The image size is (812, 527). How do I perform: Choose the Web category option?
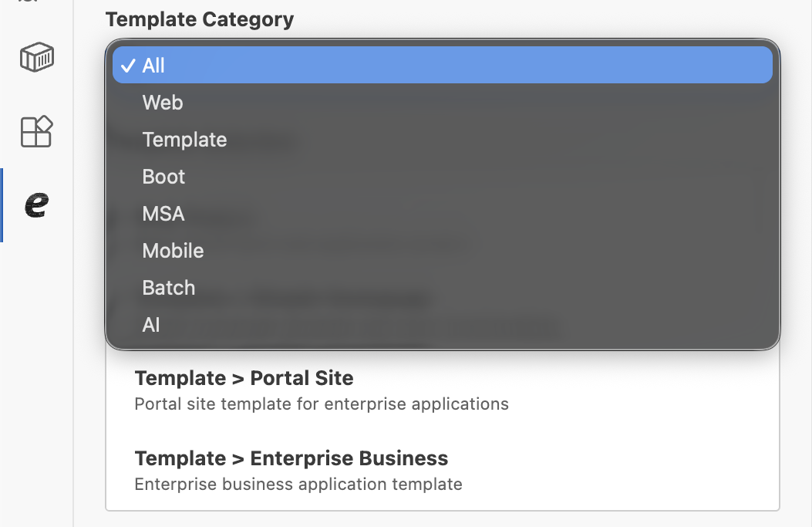(163, 103)
